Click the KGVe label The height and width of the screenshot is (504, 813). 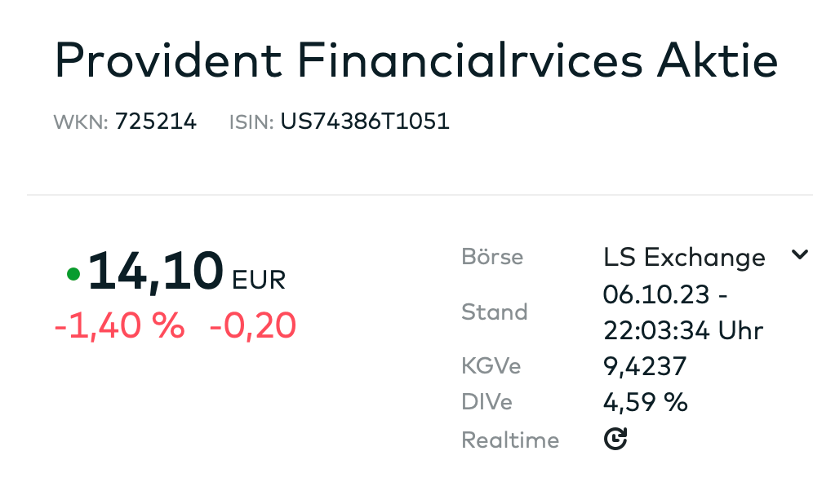[491, 366]
